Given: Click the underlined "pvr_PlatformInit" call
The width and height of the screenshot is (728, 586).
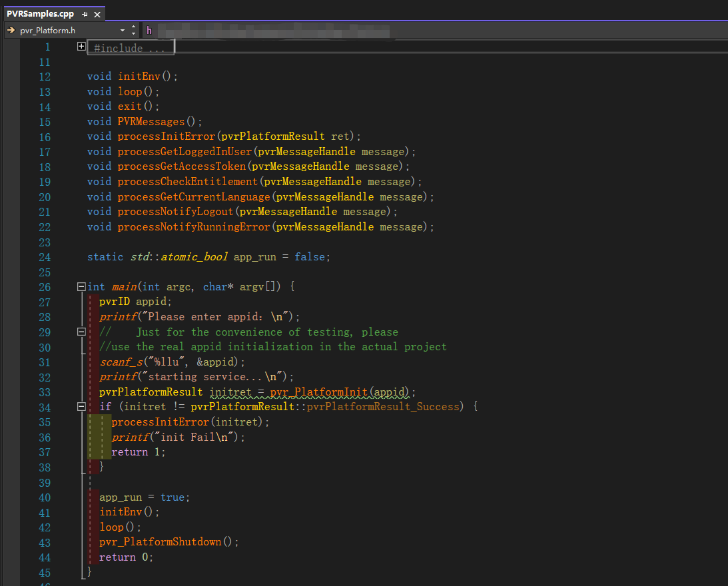Looking at the screenshot, I should (319, 392).
